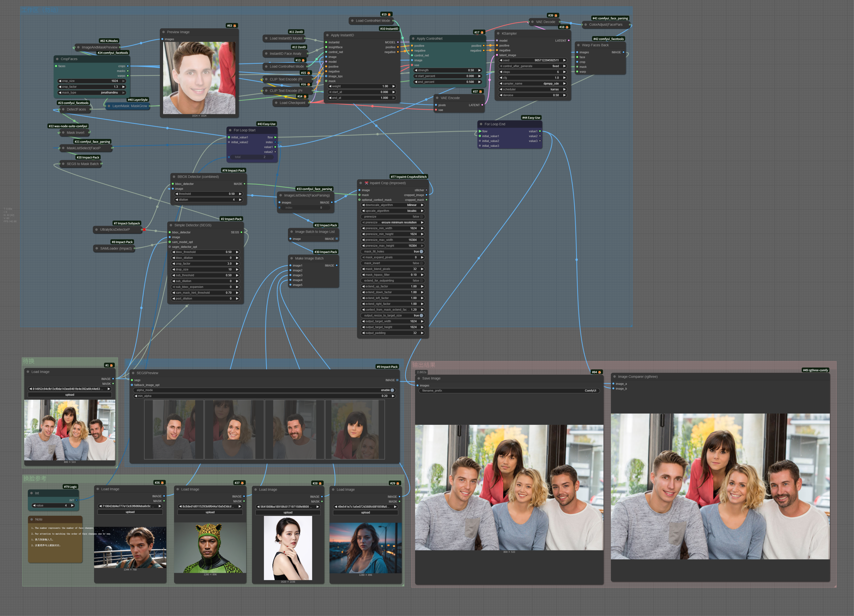The height and width of the screenshot is (616, 854).
Task: Click upload in Load Image node #27
Action: 210,513
